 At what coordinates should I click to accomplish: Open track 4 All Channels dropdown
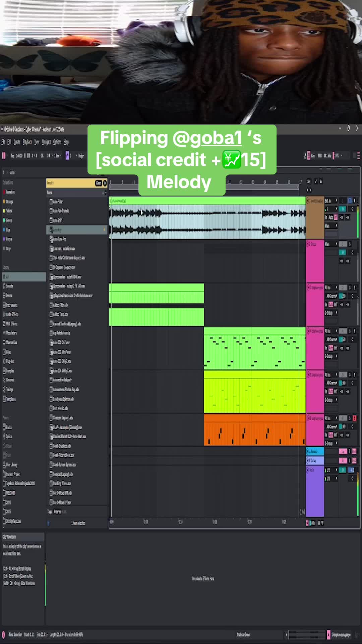pyautogui.click(x=332, y=339)
